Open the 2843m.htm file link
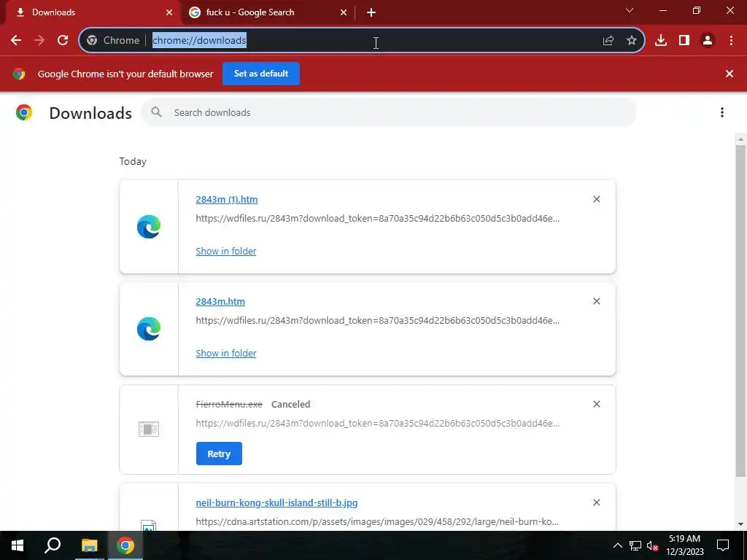This screenshot has width=747, height=560. (220, 301)
